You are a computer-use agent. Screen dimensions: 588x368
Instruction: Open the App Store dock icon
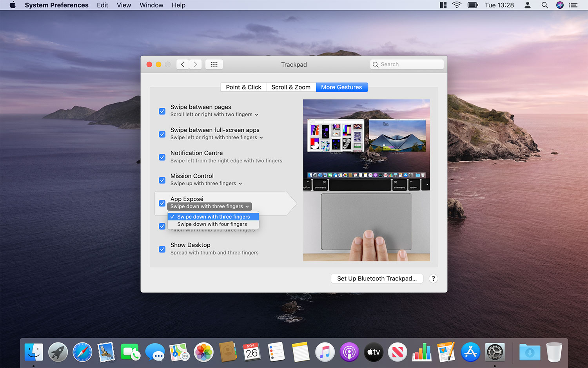tap(470, 352)
